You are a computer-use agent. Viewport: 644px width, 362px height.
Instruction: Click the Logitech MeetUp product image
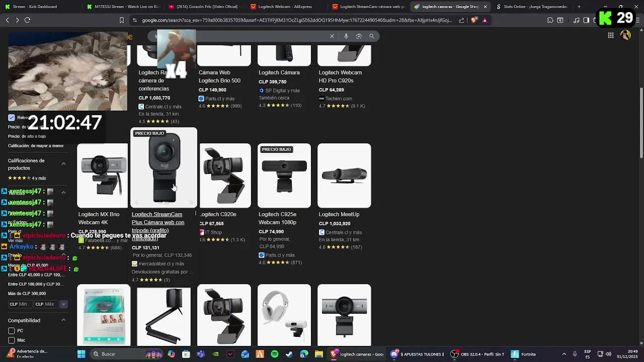(x=344, y=175)
